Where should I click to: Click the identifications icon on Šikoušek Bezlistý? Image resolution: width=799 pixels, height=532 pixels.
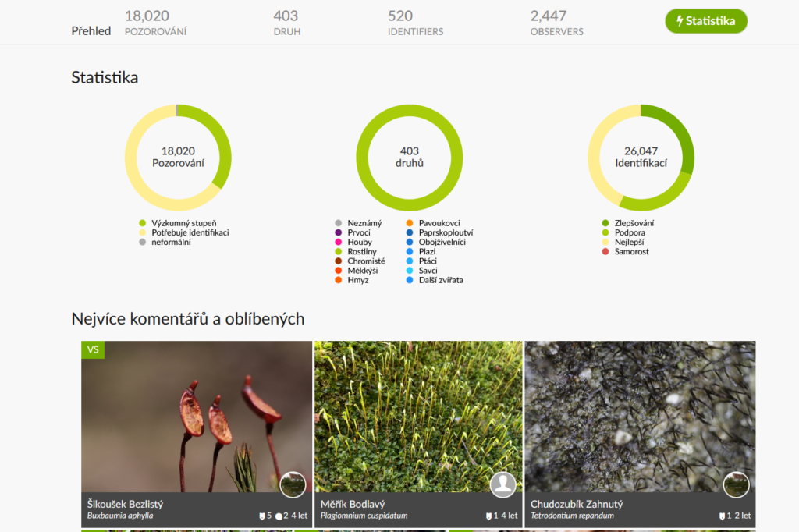(261, 516)
